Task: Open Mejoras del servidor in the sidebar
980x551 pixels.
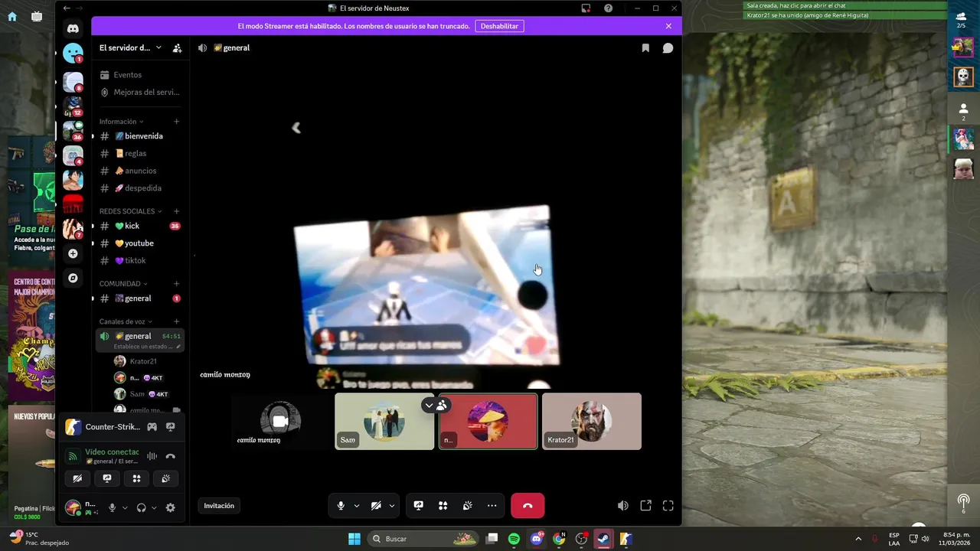Action: 140,92
